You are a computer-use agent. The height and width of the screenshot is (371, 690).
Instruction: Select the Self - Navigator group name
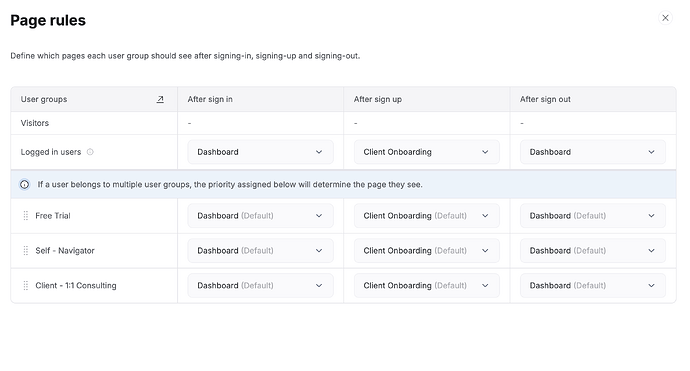point(65,250)
